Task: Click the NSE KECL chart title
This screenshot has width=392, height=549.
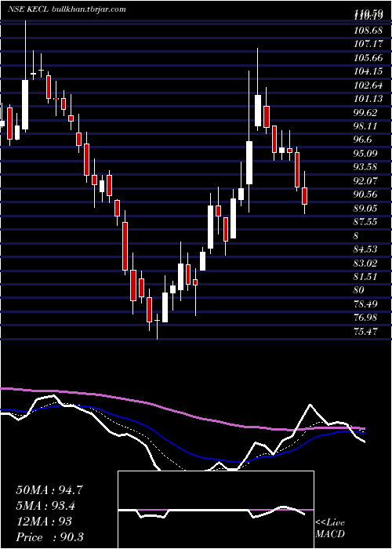Action: (x=29, y=9)
